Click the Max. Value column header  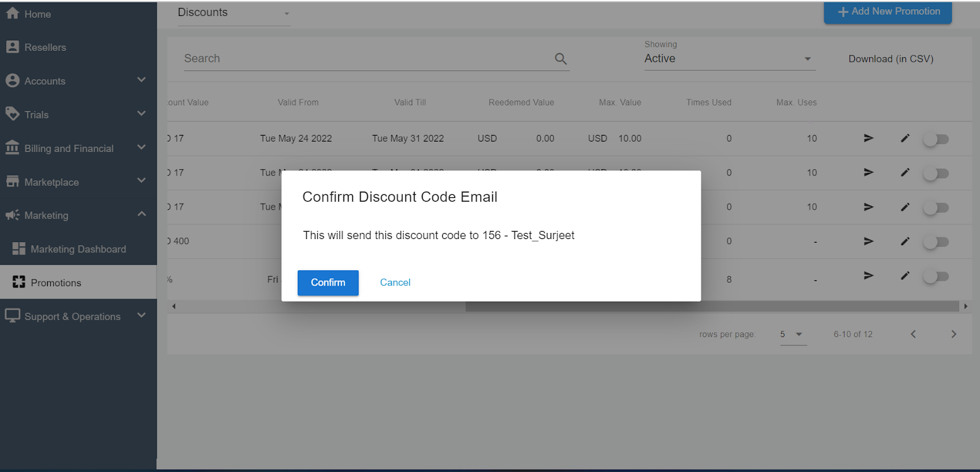[620, 102]
